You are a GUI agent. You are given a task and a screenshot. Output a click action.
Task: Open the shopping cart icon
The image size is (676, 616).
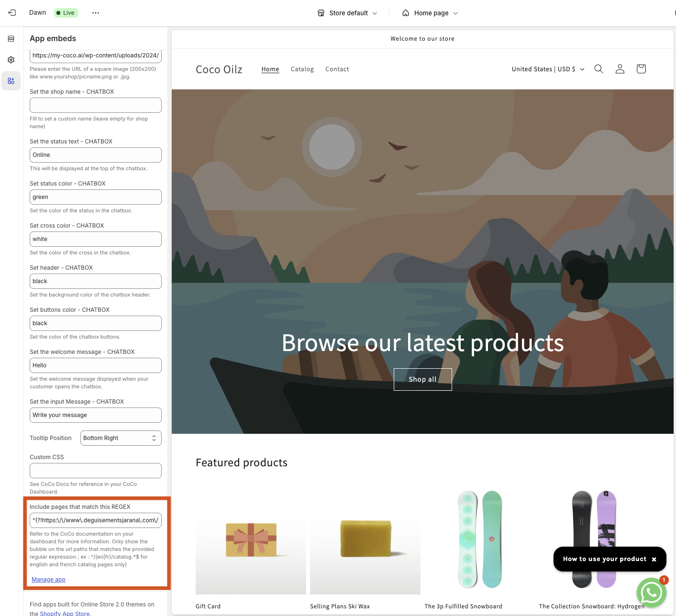pyautogui.click(x=641, y=69)
